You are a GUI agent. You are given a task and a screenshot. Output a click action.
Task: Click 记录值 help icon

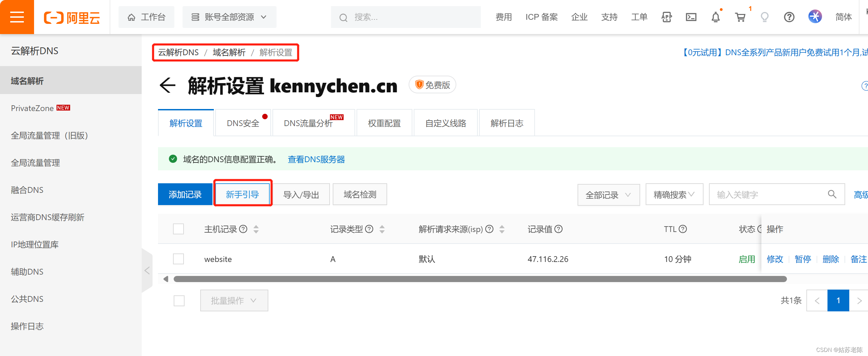pyautogui.click(x=558, y=229)
